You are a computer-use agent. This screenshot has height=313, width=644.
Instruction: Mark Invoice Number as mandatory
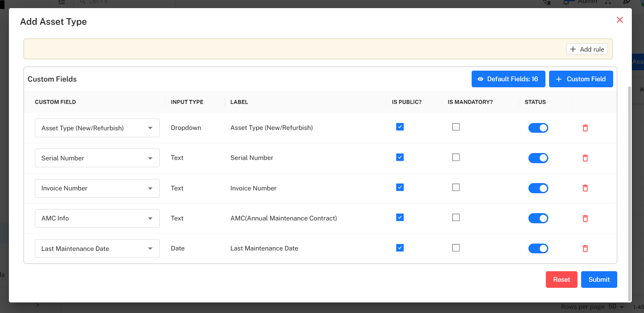pos(456,187)
